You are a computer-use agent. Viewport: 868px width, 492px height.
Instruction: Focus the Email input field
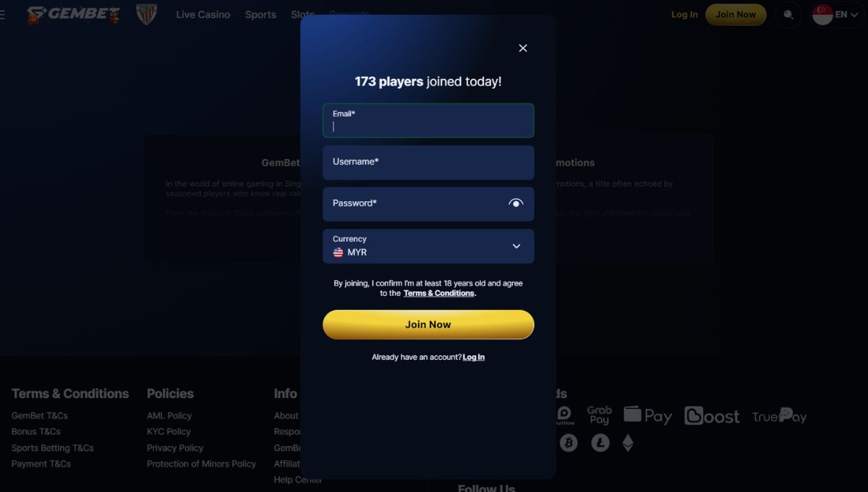(x=428, y=120)
